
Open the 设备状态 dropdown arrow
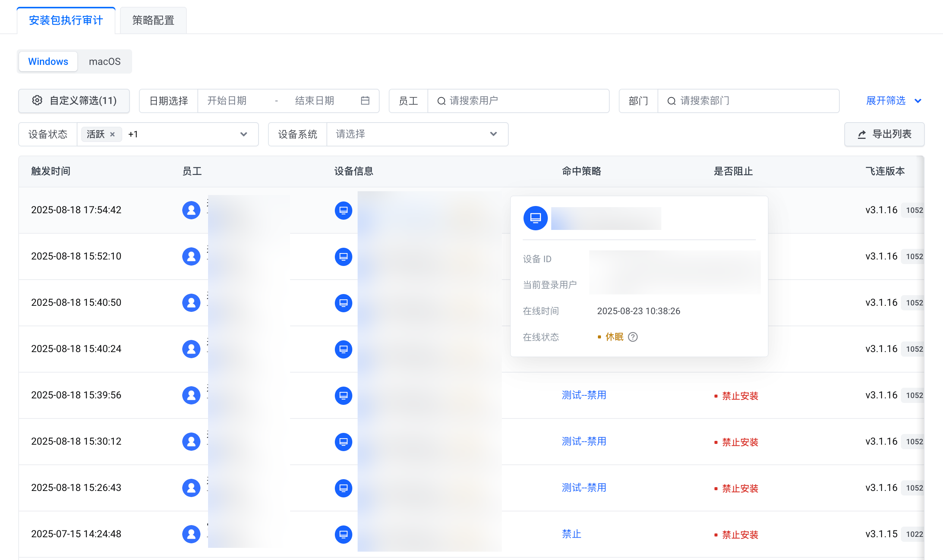(244, 134)
